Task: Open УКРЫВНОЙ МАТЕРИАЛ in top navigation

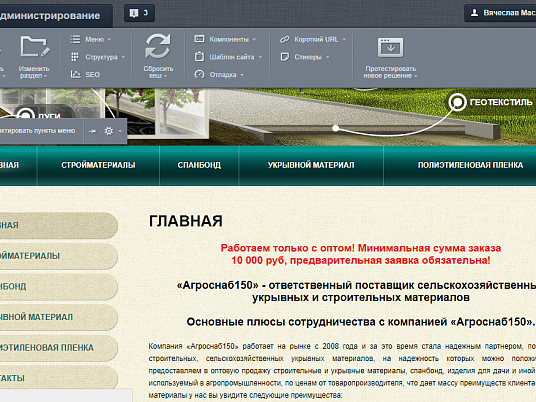Action: pos(311,165)
